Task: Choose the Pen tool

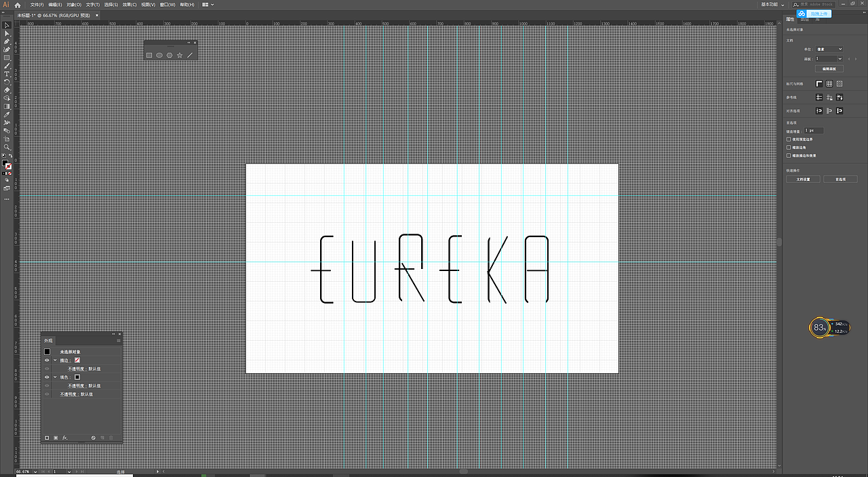Action: [x=7, y=41]
